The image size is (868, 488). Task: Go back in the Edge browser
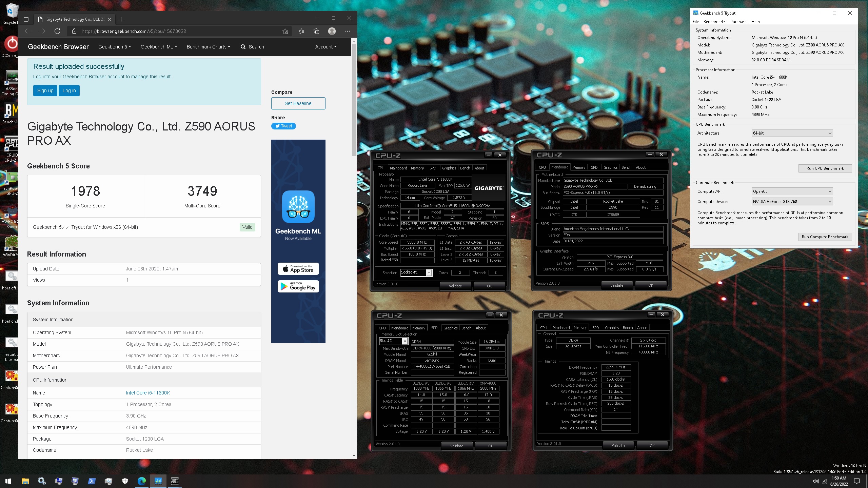[27, 31]
